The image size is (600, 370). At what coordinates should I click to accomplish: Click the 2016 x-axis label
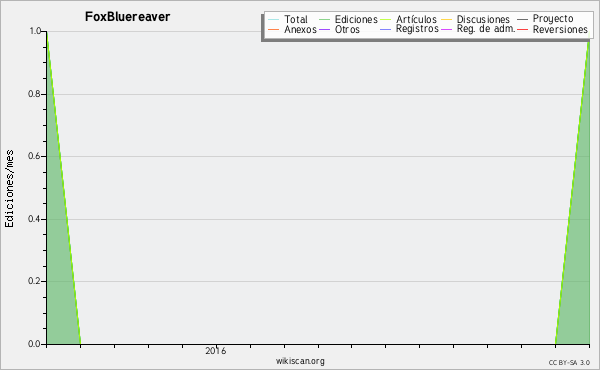[215, 350]
